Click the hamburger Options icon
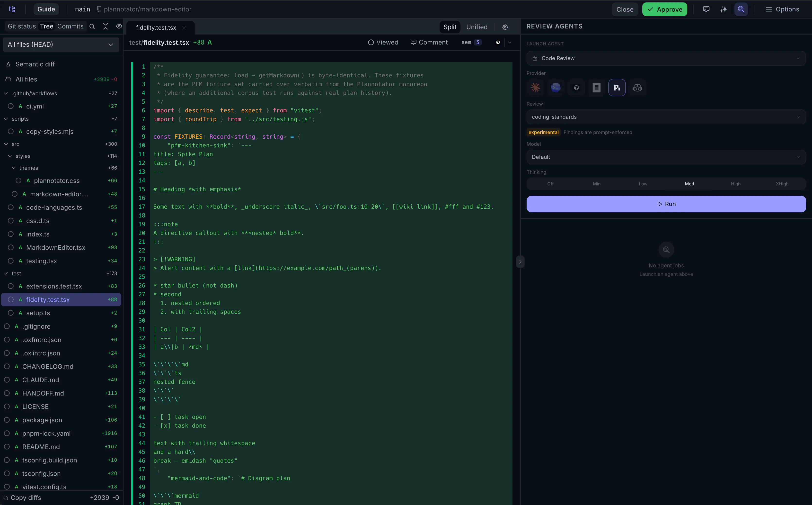This screenshot has width=812, height=505. (x=769, y=9)
